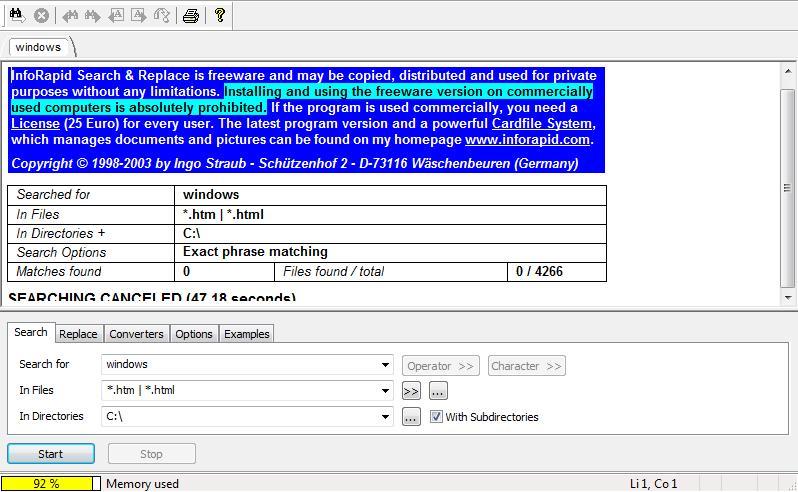Click the grayed curved-arrow toolbar icon
The image size is (798, 492).
[x=162, y=16]
